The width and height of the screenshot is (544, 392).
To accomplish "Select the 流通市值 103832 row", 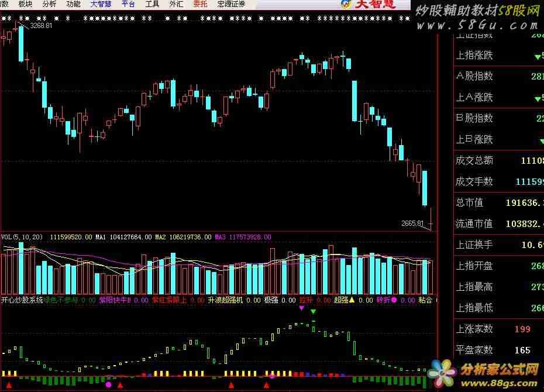I will (499, 223).
